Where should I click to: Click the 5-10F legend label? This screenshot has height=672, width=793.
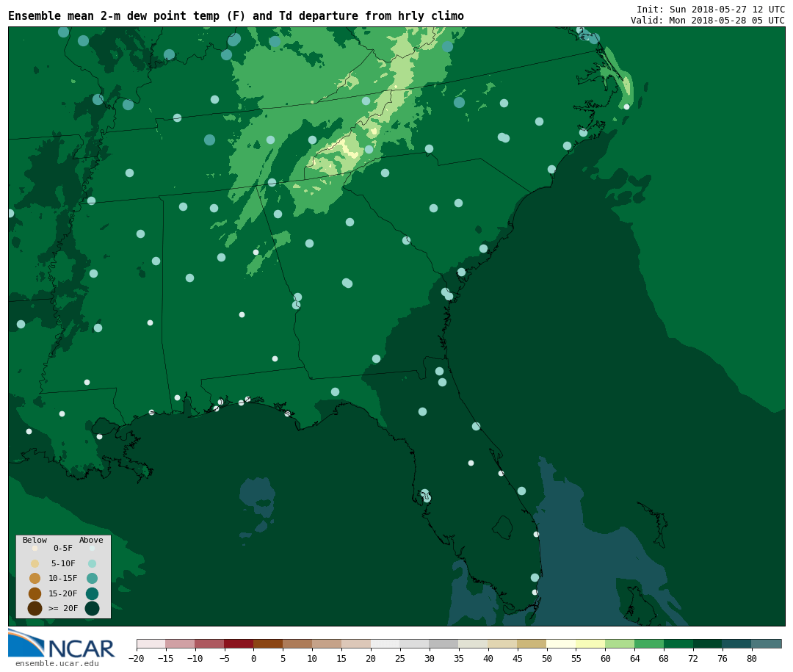click(63, 563)
